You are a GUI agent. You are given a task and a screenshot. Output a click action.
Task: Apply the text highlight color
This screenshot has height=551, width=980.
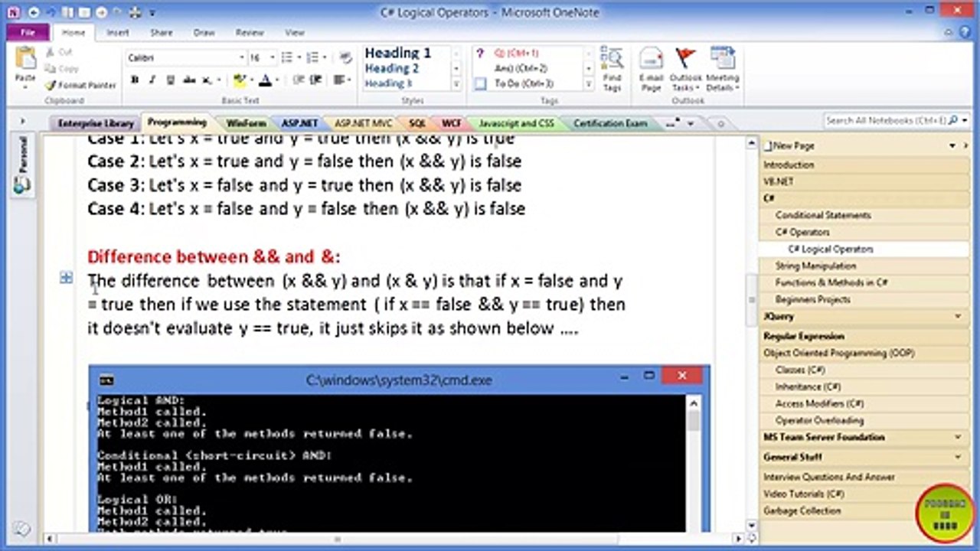pyautogui.click(x=240, y=80)
